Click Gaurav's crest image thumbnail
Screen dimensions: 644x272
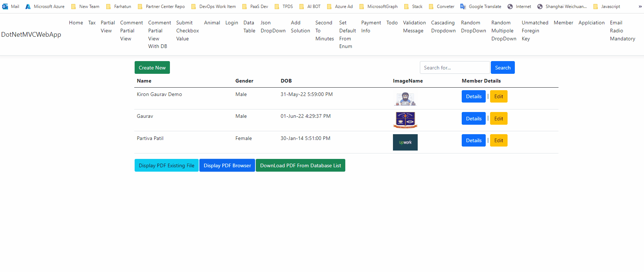(x=405, y=120)
